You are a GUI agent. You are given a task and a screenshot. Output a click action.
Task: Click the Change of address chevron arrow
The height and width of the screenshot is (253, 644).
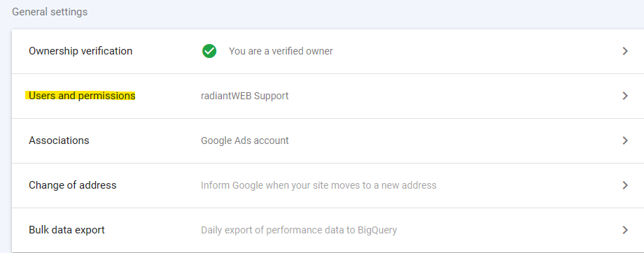pos(625,185)
